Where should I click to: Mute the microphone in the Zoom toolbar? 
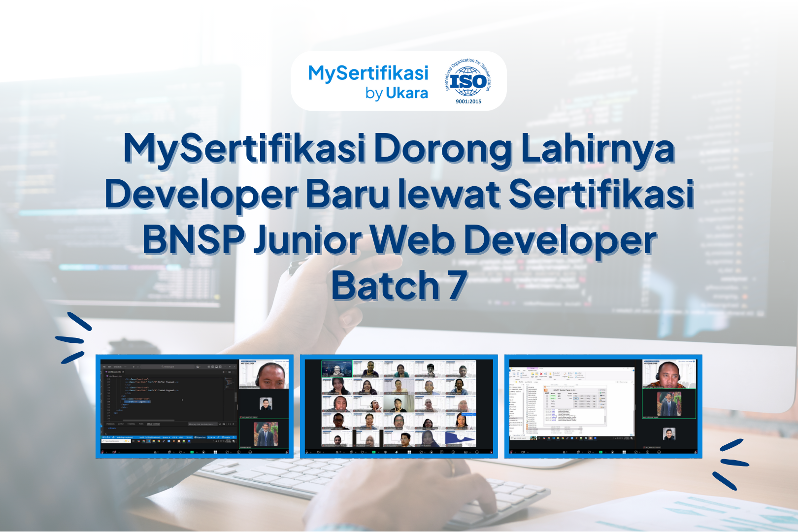click(306, 452)
